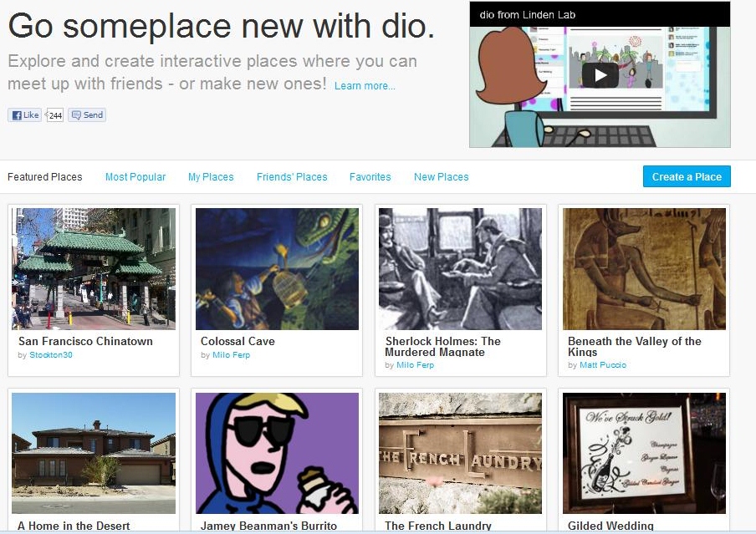Open the Learn more link
Image resolution: width=756 pixels, height=534 pixels.
(365, 86)
